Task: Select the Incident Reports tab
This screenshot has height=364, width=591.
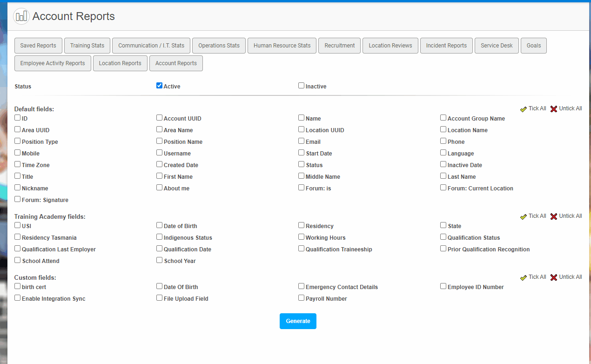Action: [446, 46]
